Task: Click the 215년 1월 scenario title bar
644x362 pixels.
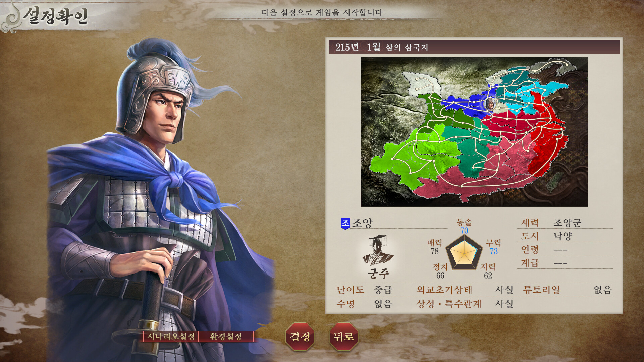Action: 474,47
